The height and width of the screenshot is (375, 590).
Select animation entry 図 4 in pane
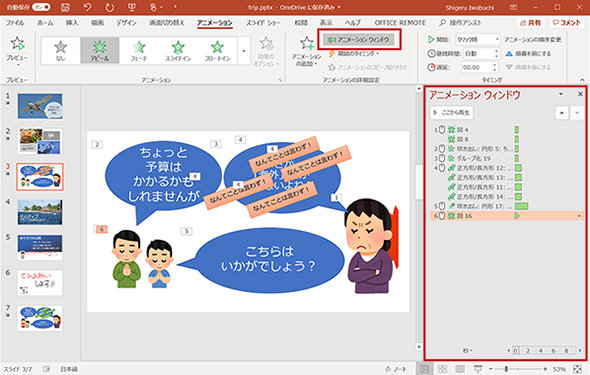coord(506,130)
